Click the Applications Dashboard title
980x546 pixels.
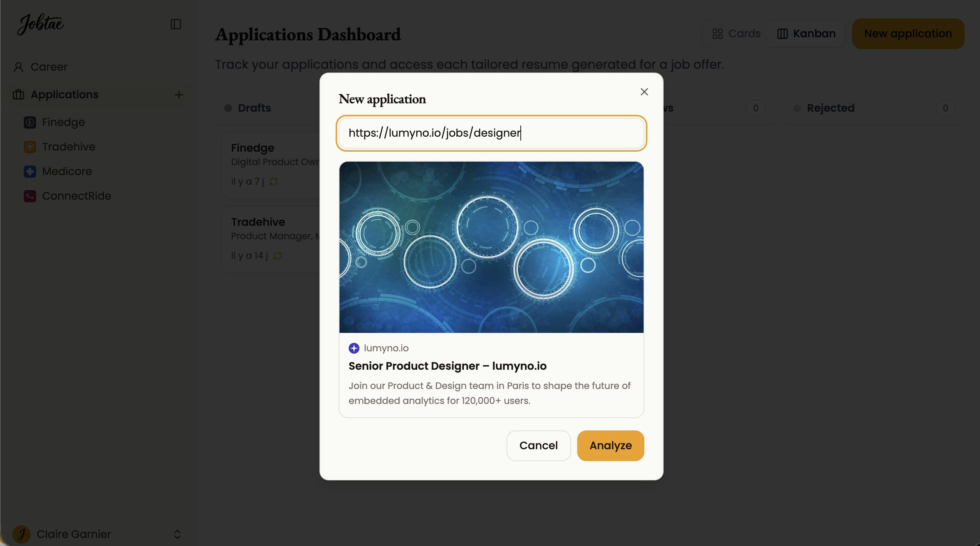tap(308, 35)
